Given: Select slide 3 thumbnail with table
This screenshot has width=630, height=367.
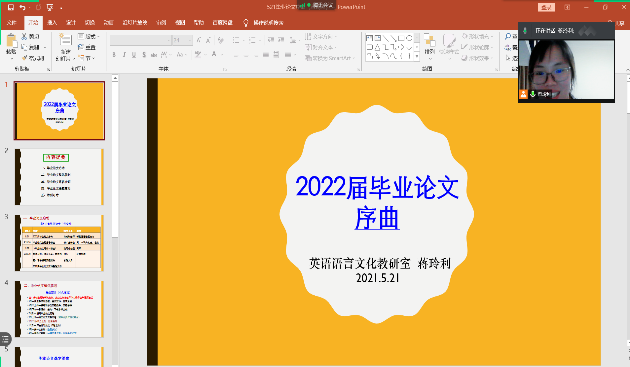Looking at the screenshot, I should [x=59, y=243].
